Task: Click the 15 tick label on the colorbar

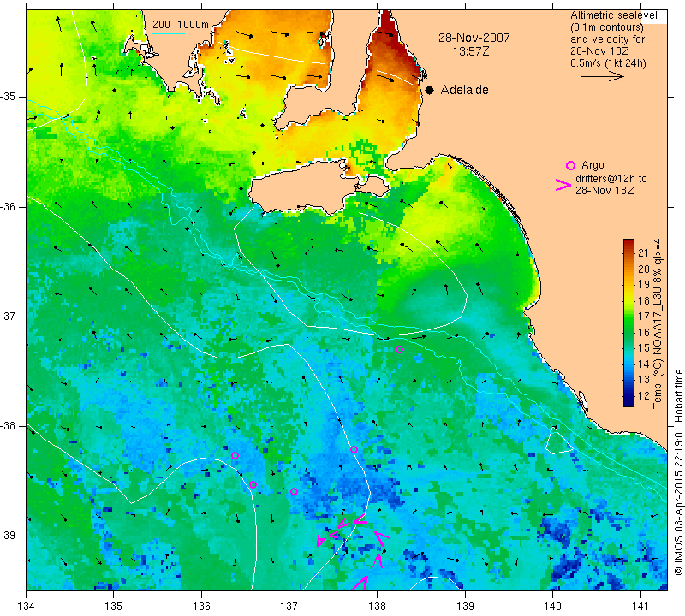Action: (644, 348)
